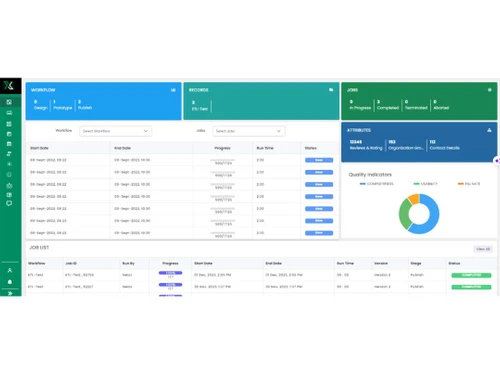The image size is (500, 375).
Task: Click the Status header in the upper table
Action: (311, 148)
